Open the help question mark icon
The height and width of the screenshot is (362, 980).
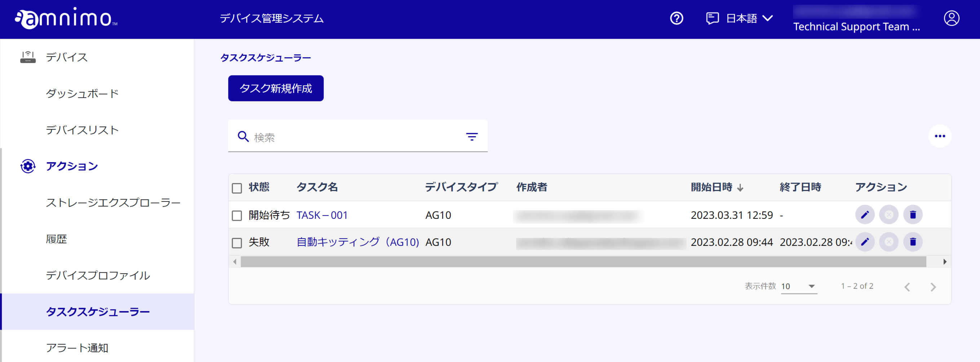(x=677, y=18)
